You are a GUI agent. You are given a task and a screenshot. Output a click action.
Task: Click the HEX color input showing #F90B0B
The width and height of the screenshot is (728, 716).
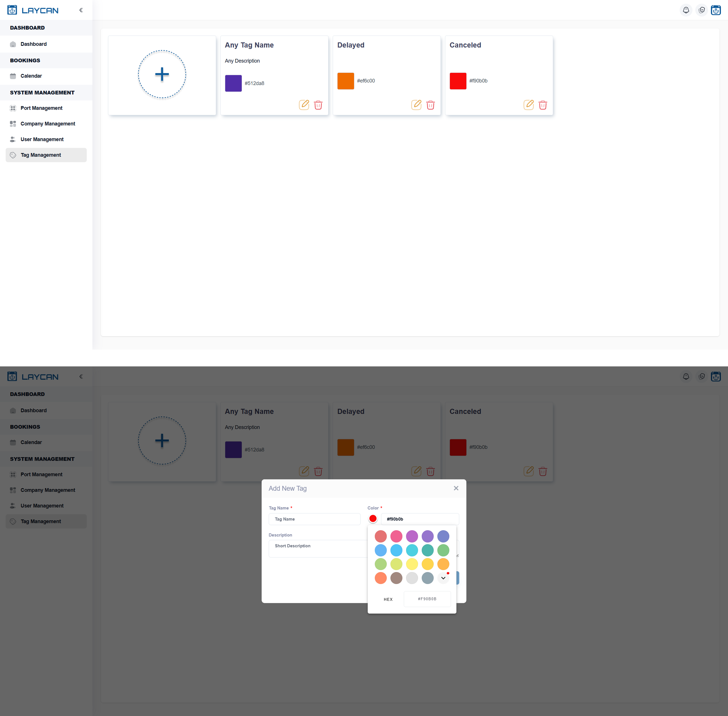tap(427, 599)
